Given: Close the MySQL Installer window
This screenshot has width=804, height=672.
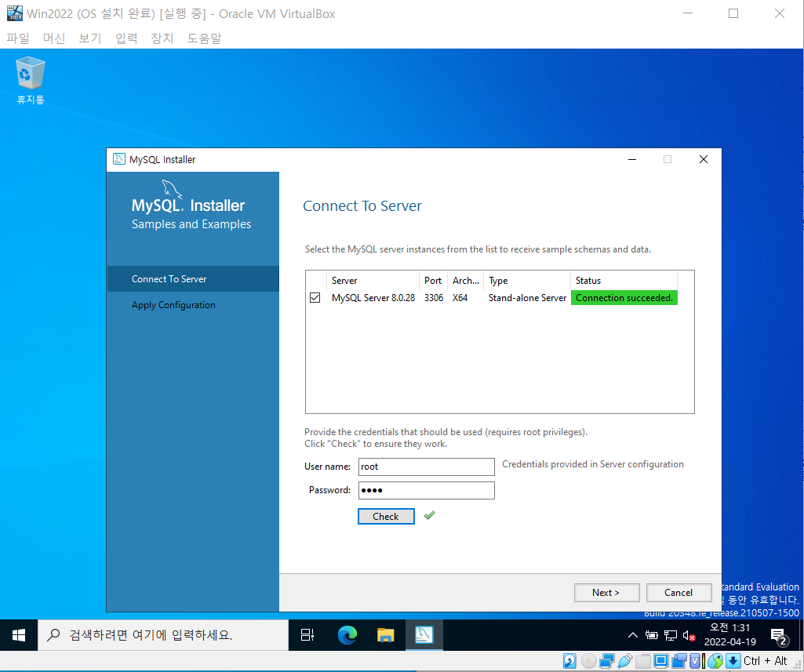Looking at the screenshot, I should [704, 159].
